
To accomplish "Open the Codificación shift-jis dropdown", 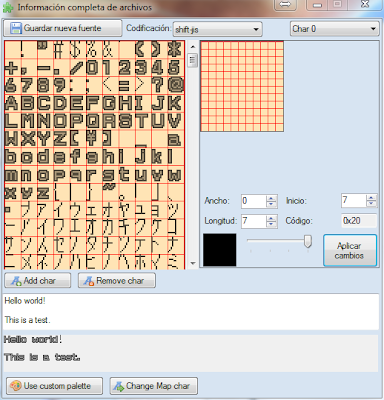I will 218,29.
